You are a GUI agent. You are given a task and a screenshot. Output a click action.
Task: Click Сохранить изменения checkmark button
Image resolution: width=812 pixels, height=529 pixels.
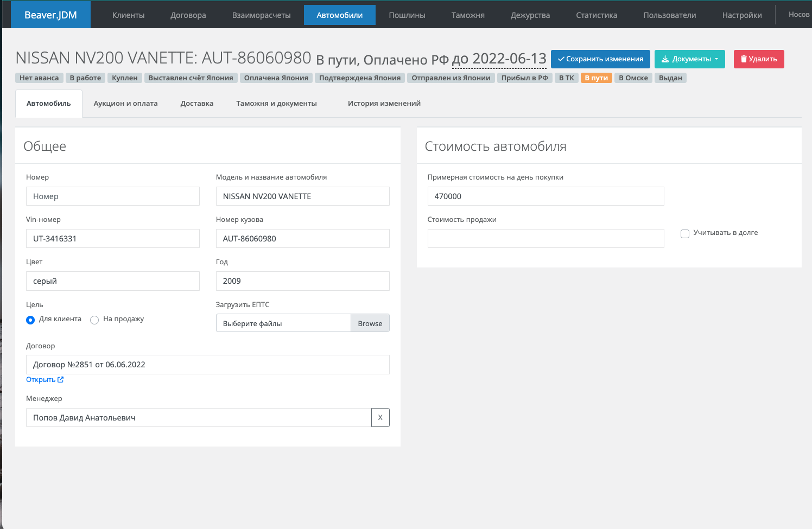point(600,59)
